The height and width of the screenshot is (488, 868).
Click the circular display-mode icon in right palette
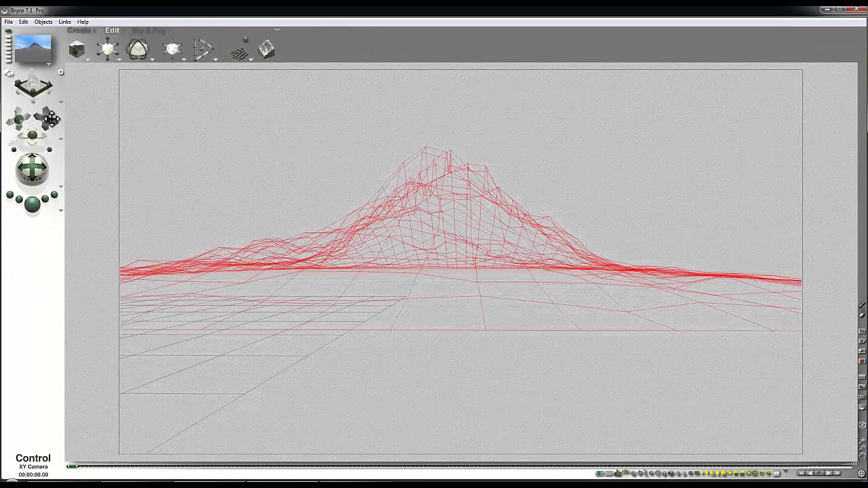[x=863, y=425]
